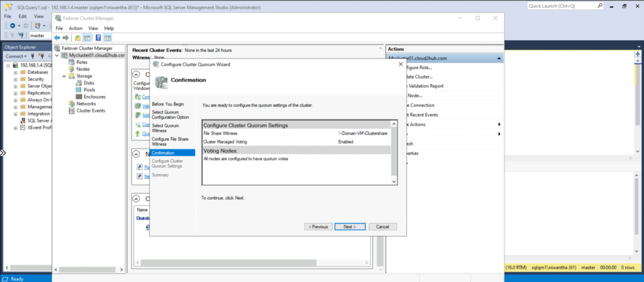644x282 pixels.
Task: Open Enclosures in the cluster tree
Action: click(x=94, y=97)
